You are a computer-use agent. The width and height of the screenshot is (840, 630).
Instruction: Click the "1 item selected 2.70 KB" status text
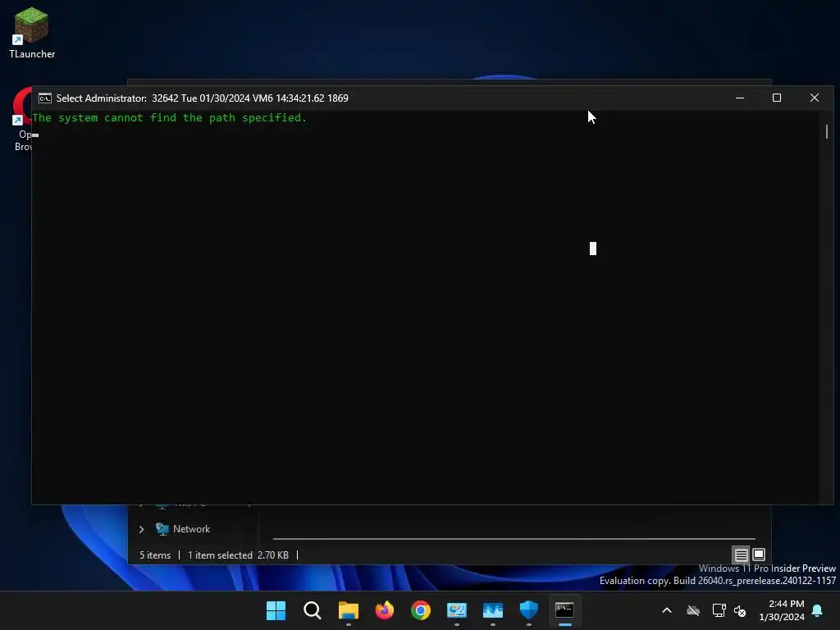(x=238, y=555)
